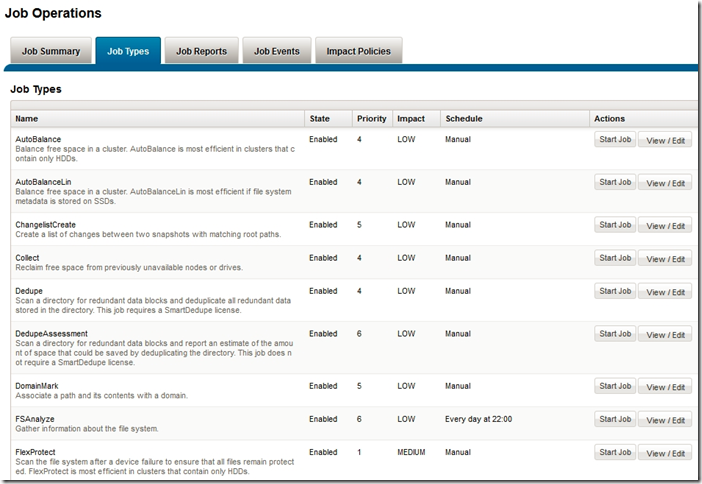View / Edit the DedupeAssessment job
Screen dimensions: 702x484
pos(665,334)
